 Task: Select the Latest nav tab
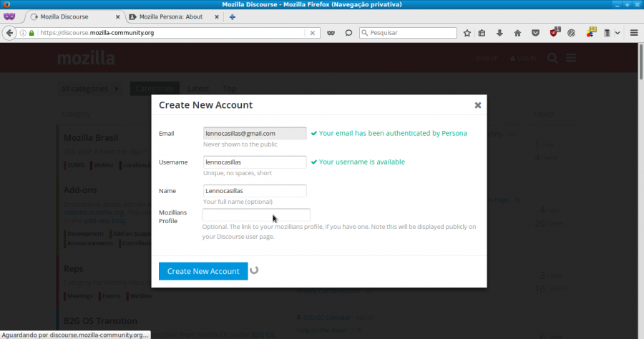point(198,89)
